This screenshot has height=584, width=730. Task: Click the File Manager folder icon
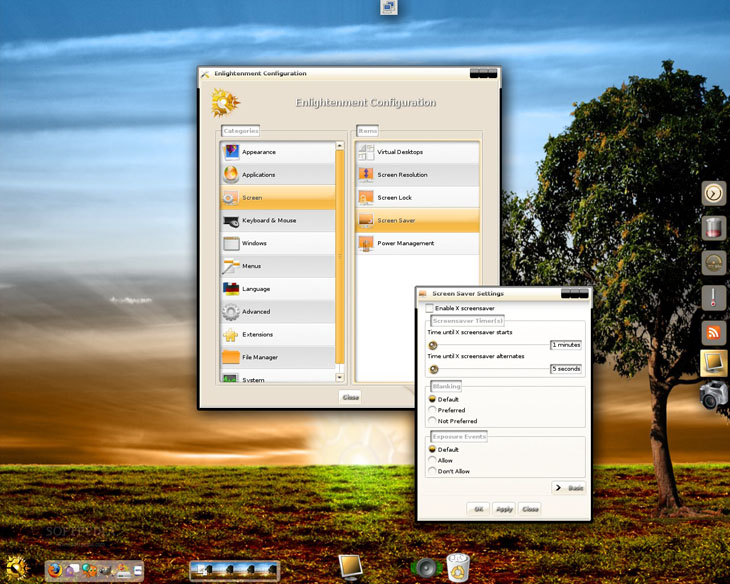pos(231,357)
